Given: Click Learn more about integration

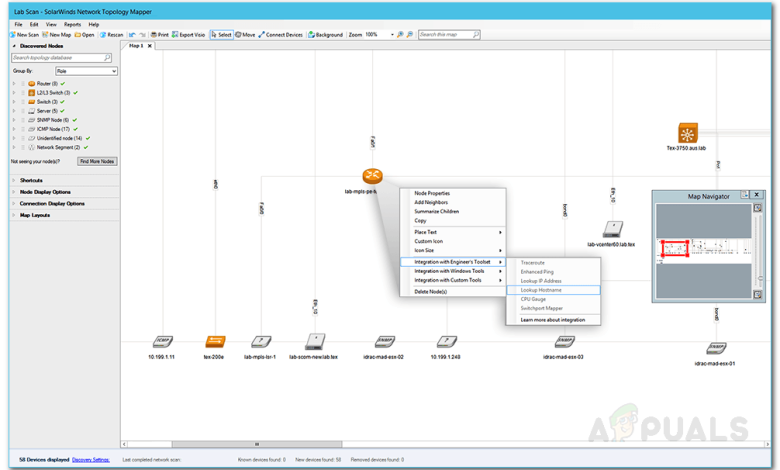Looking at the screenshot, I should click(553, 320).
